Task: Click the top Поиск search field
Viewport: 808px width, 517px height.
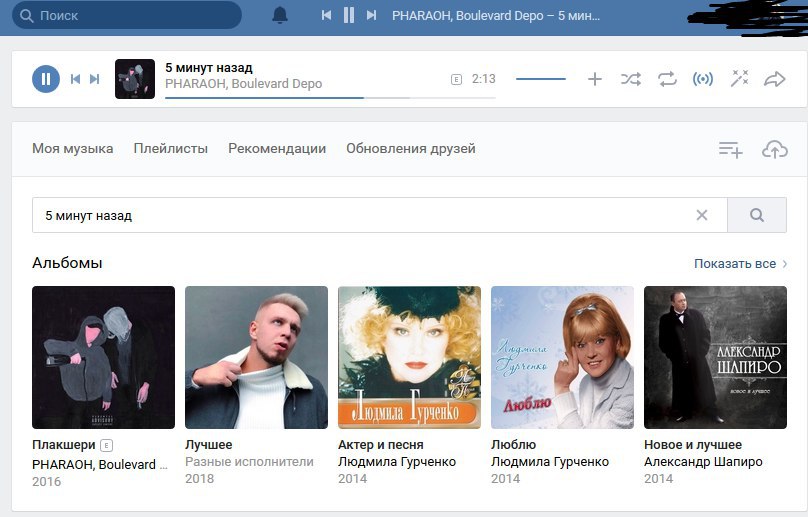Action: [x=127, y=15]
